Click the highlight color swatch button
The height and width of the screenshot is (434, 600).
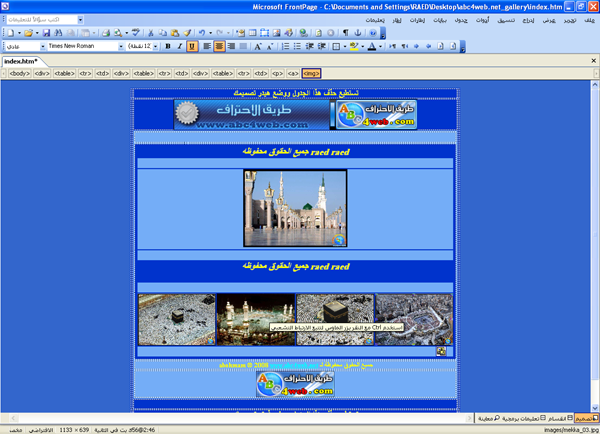(x=353, y=46)
